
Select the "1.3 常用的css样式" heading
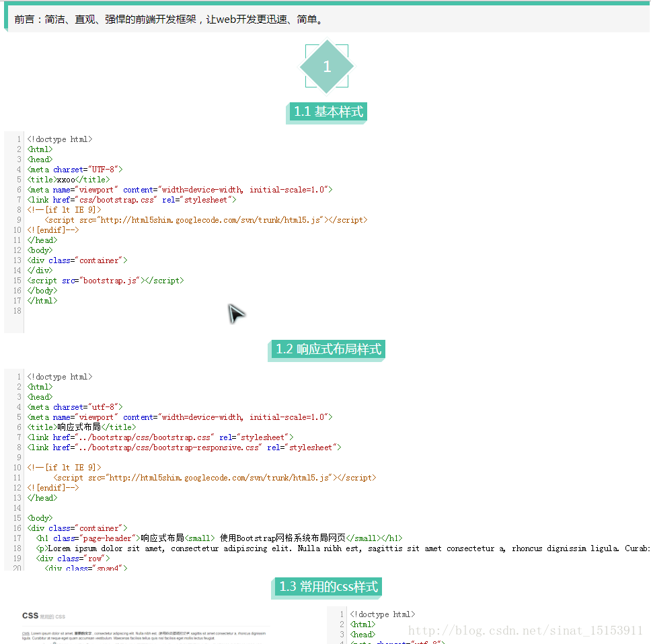(x=327, y=587)
